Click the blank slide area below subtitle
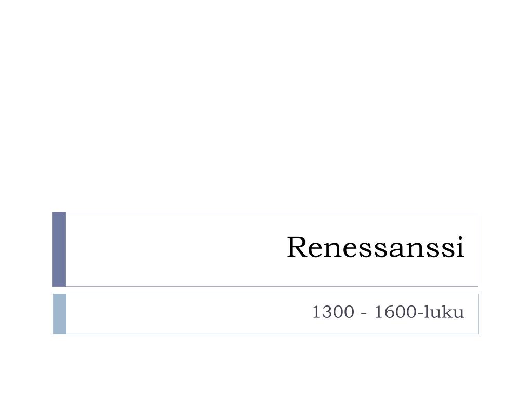 pos(266,366)
